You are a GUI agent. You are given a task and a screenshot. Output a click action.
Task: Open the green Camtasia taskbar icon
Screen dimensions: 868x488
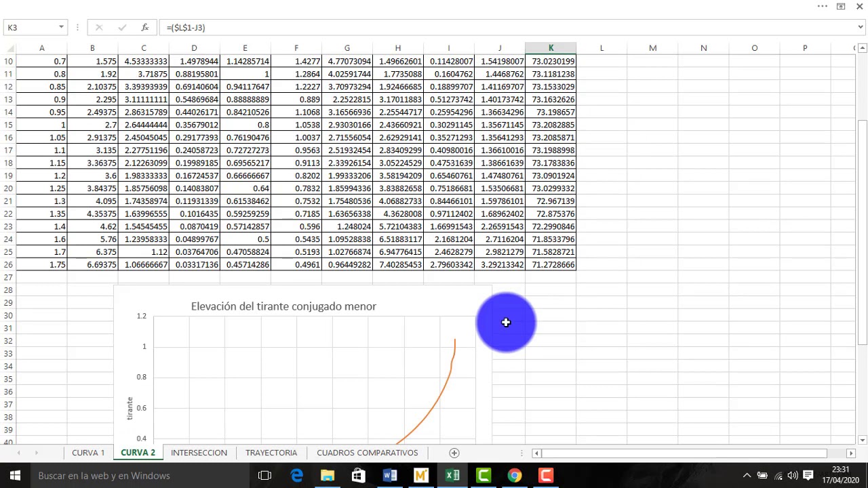pos(484,476)
